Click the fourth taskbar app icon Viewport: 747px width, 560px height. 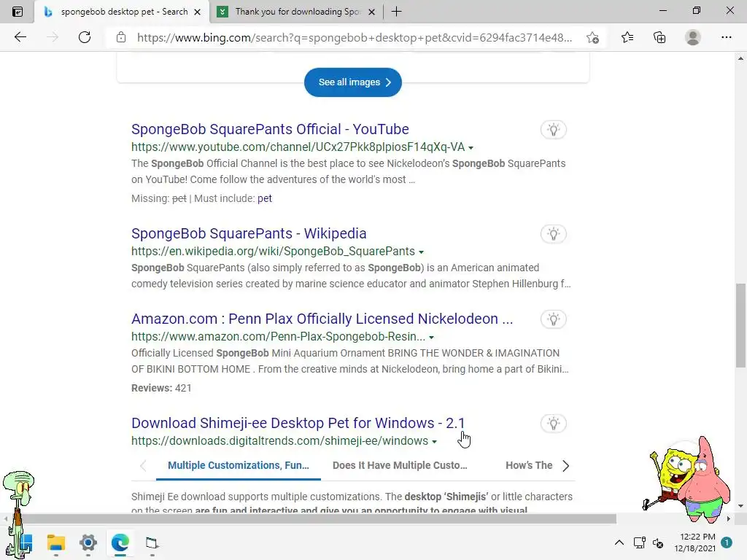[152, 542]
